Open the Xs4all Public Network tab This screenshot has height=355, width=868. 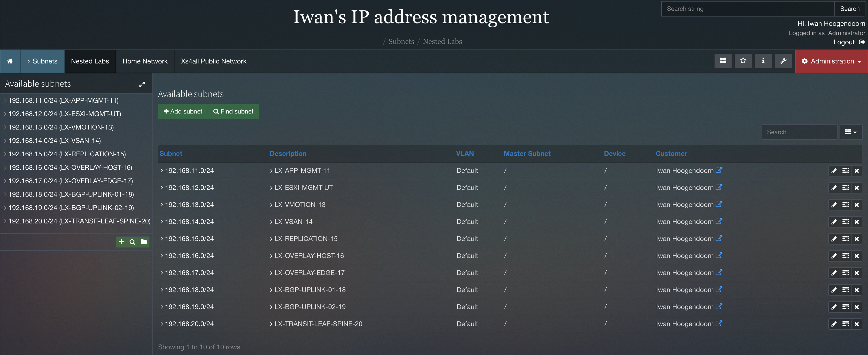[214, 61]
